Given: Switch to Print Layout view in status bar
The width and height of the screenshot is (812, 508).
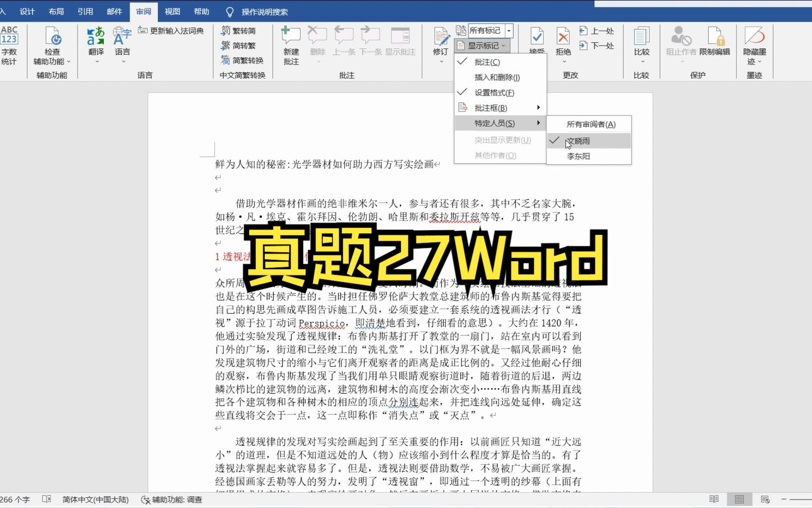Looking at the screenshot, I should point(739,499).
